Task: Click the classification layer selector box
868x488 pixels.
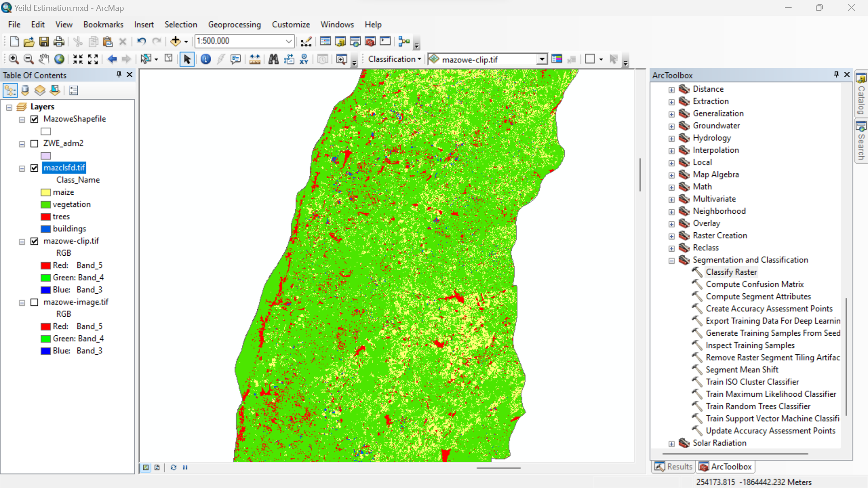Action: click(486, 59)
